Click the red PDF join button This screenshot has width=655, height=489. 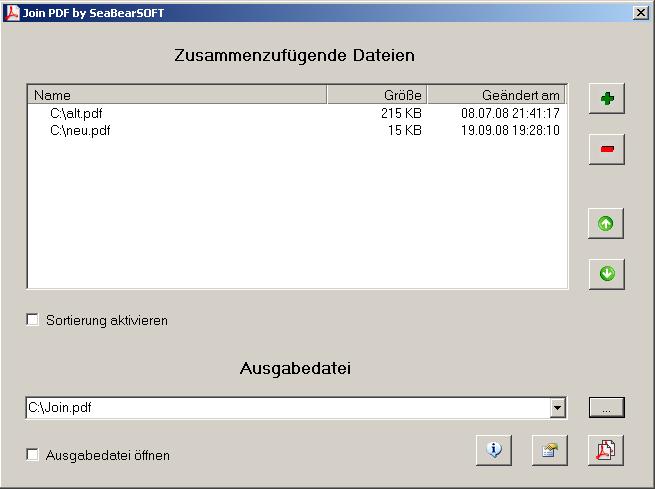click(605, 451)
